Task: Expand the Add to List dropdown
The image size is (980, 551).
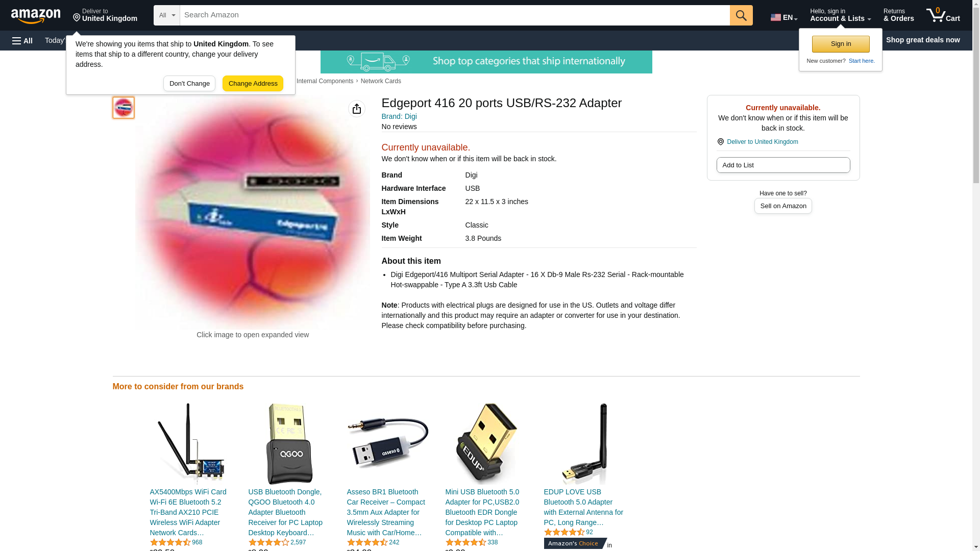Action: coord(783,165)
